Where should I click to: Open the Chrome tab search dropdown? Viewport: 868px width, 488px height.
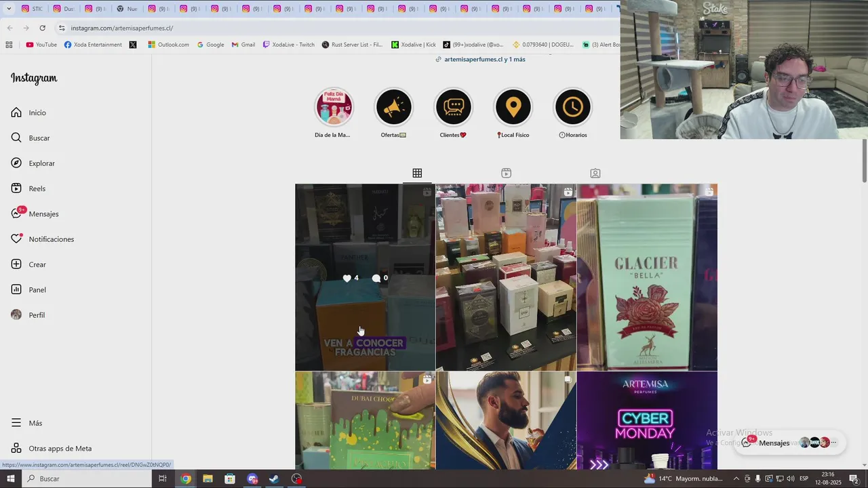(9, 9)
